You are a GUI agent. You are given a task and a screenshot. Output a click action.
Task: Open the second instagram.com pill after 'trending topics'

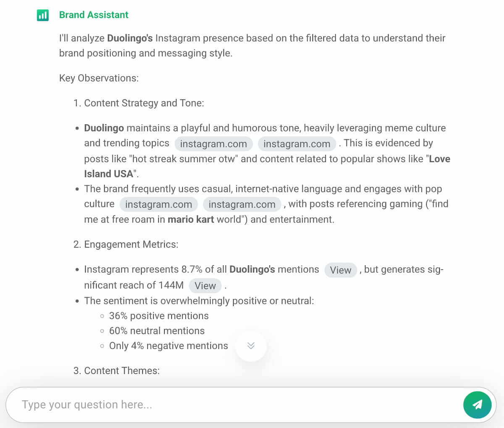(x=297, y=144)
